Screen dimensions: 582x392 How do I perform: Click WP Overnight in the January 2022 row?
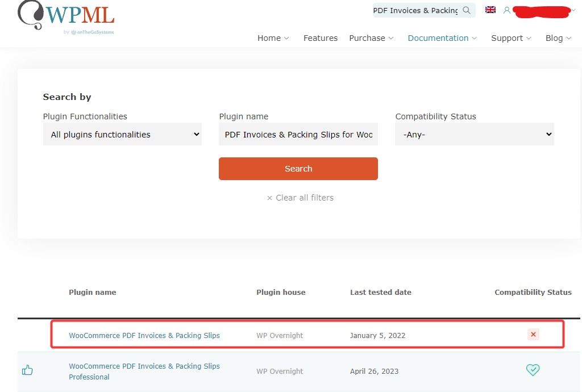tap(280, 335)
